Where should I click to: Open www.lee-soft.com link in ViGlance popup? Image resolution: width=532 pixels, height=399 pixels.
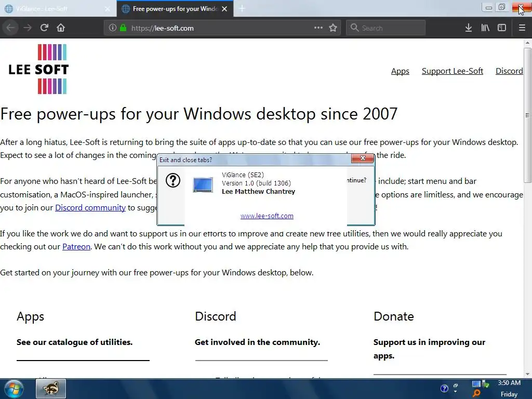(267, 216)
